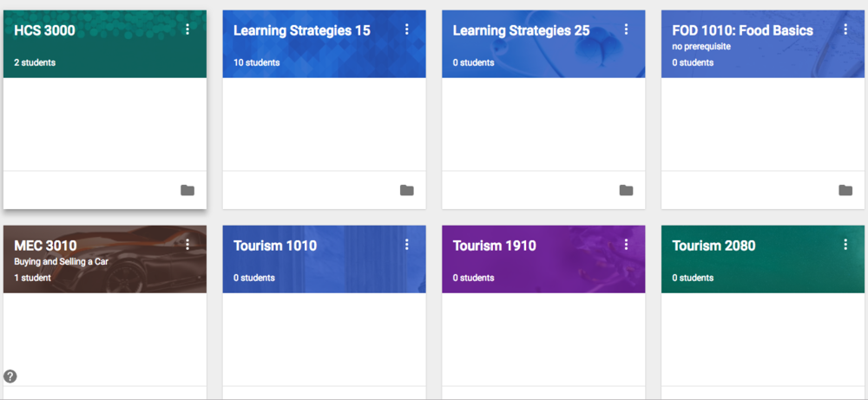Image resolution: width=868 pixels, height=400 pixels.
Task: Open Learning Strategies 15 Drive folder icon
Action: click(407, 190)
